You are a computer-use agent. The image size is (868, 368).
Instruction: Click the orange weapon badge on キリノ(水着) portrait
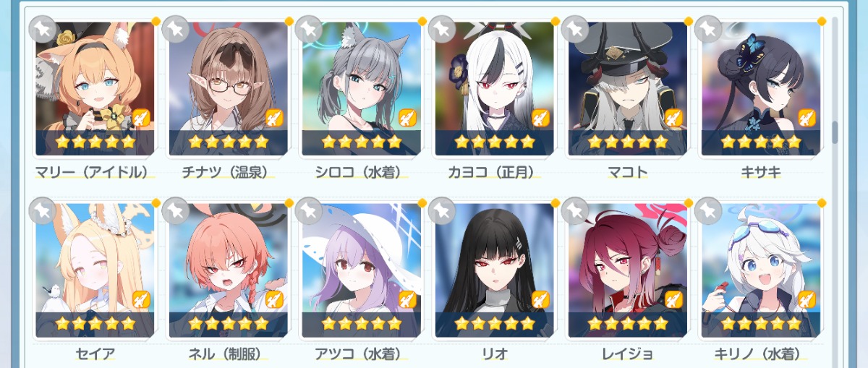(x=807, y=299)
